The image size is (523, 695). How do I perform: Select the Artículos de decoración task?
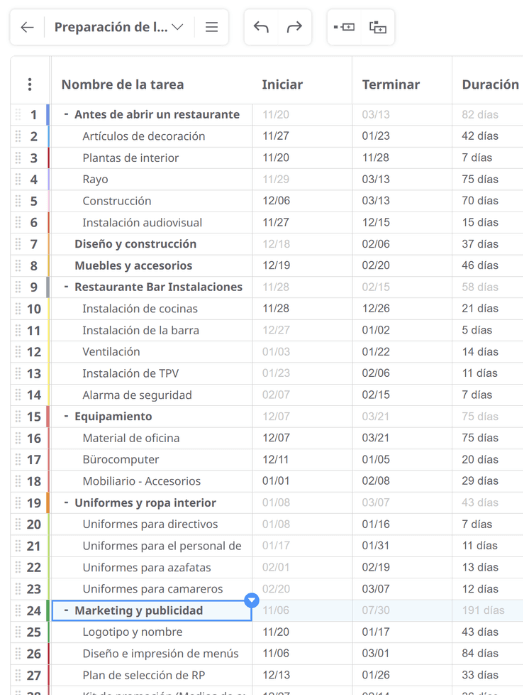[144, 136]
